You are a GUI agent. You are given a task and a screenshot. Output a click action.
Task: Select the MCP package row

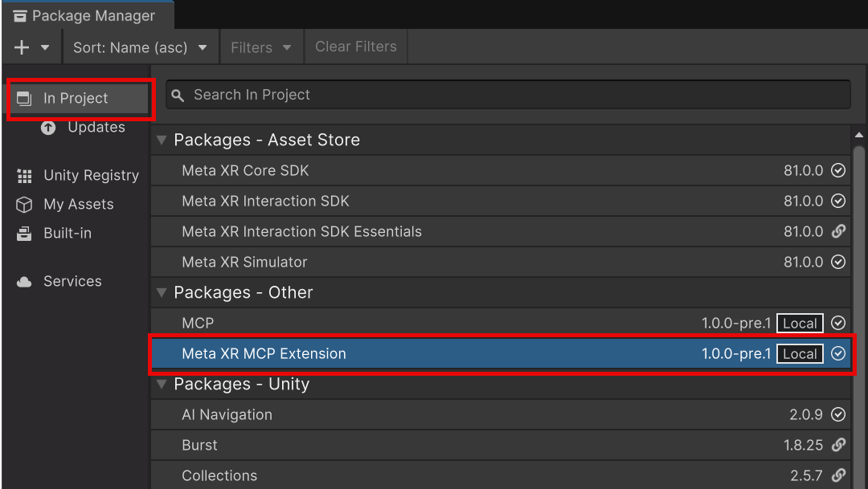(x=501, y=323)
